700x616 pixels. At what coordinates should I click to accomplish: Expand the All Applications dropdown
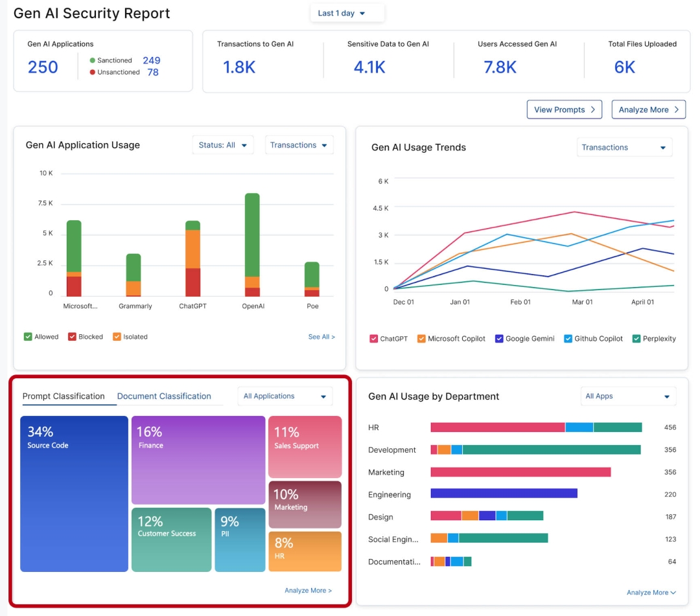(285, 396)
